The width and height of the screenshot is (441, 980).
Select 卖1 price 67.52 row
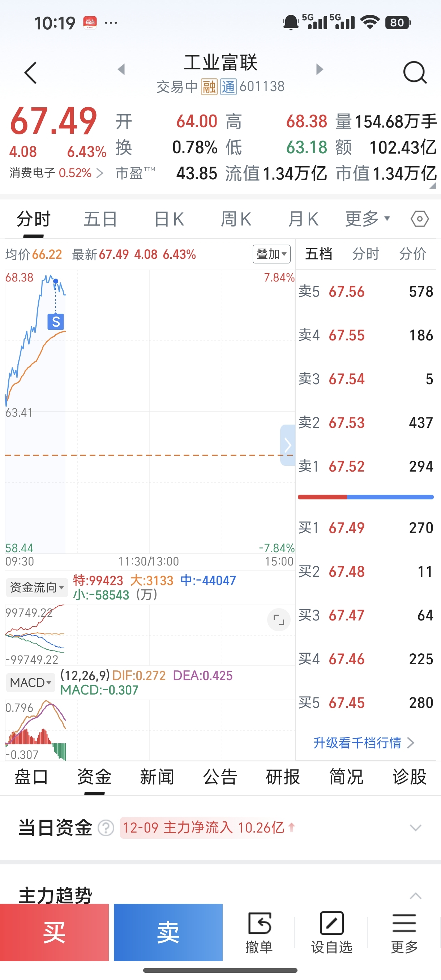[x=366, y=467]
